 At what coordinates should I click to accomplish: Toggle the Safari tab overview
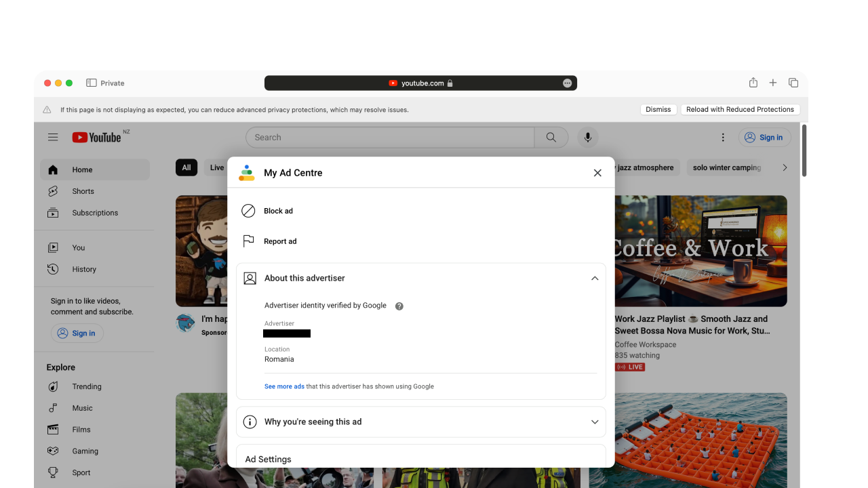coord(793,82)
